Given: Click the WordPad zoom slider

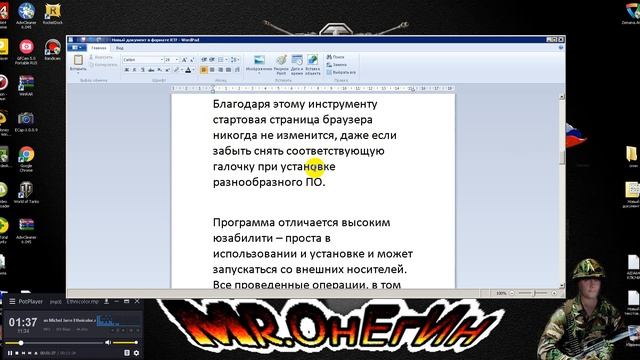Looking at the screenshot, I should 533,293.
